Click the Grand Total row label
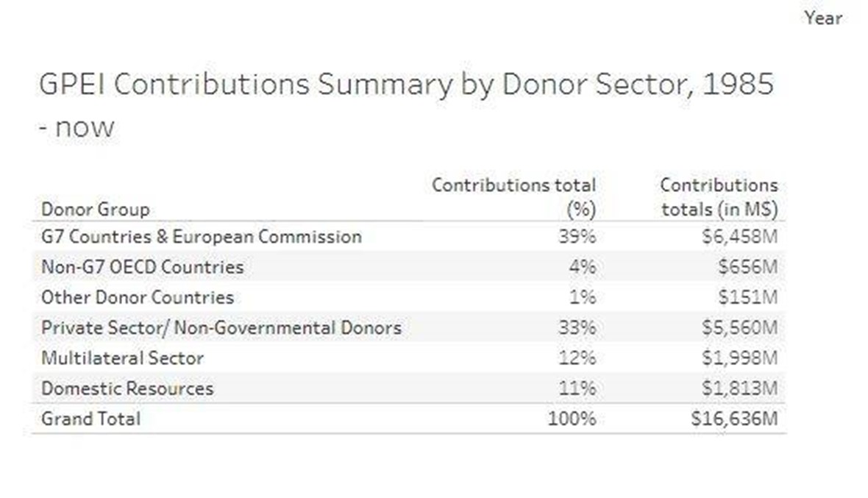 (90, 419)
